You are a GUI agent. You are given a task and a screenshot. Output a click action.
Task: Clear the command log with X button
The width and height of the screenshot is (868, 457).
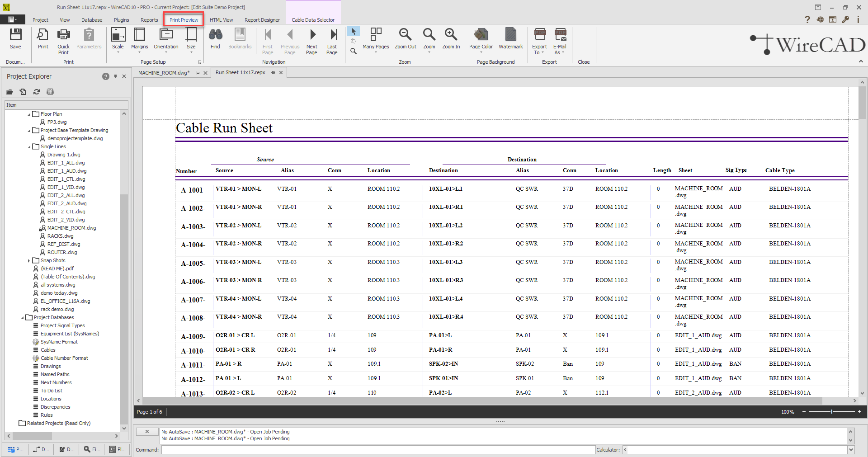click(147, 432)
